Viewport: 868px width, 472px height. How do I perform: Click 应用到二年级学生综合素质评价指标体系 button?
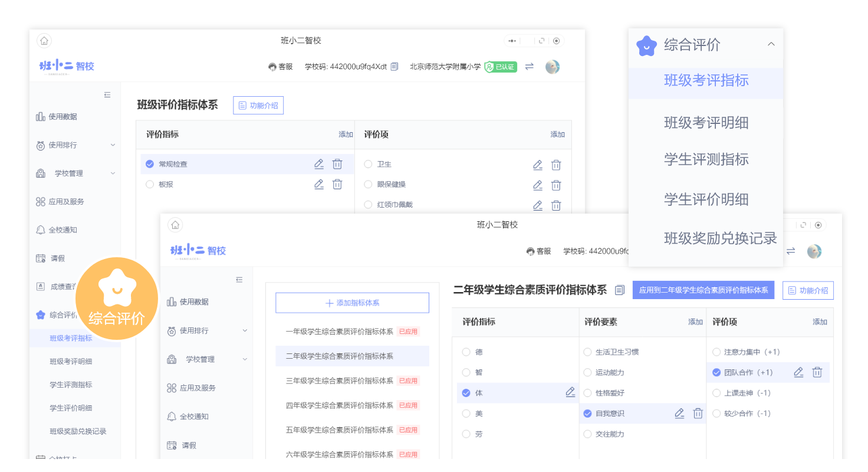tap(703, 290)
